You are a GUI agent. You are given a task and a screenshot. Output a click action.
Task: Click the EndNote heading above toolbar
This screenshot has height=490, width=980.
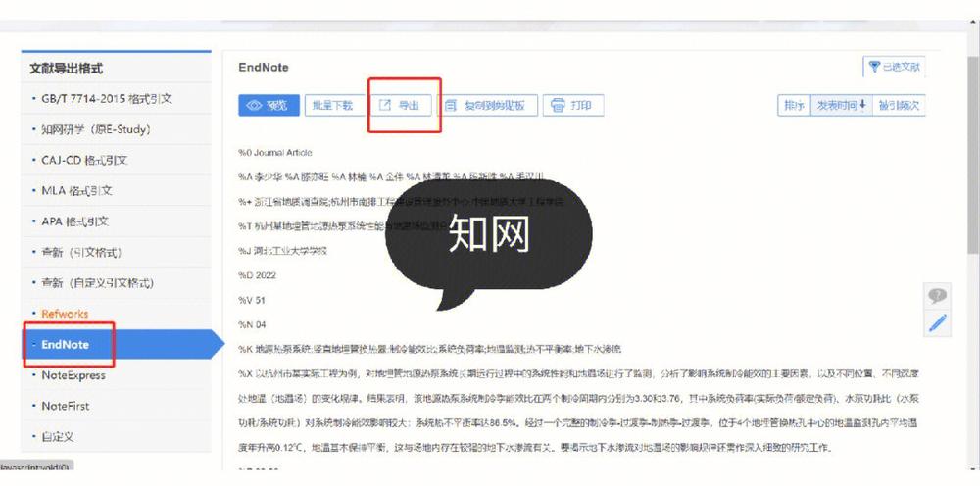pos(264,67)
